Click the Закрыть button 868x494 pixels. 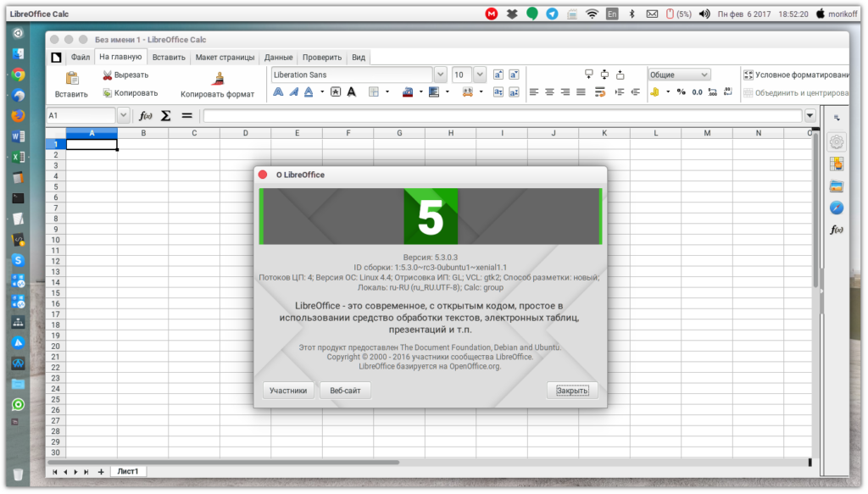tap(572, 391)
